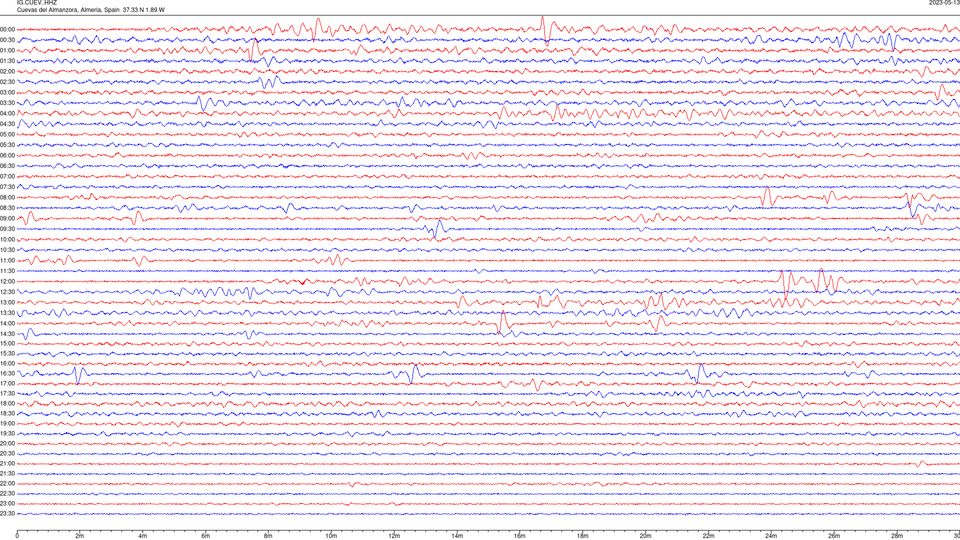
Task: Select the 22:00 trace time label
Action: click(x=7, y=484)
